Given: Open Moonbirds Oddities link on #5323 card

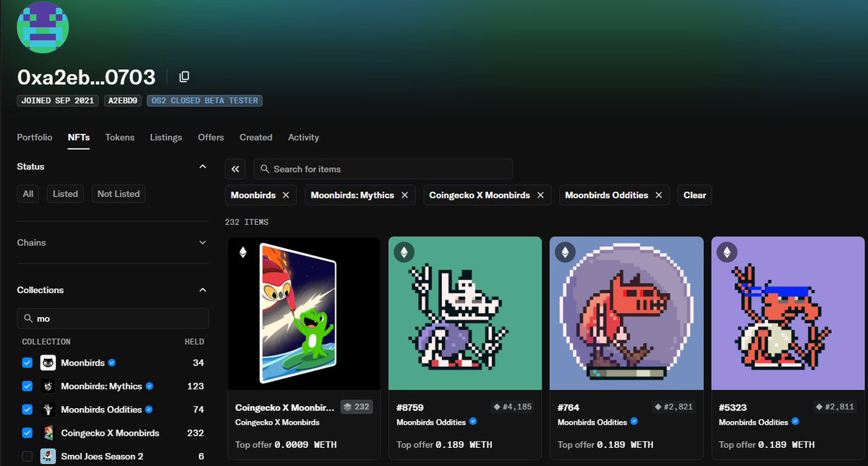Looking at the screenshot, I should click(754, 422).
